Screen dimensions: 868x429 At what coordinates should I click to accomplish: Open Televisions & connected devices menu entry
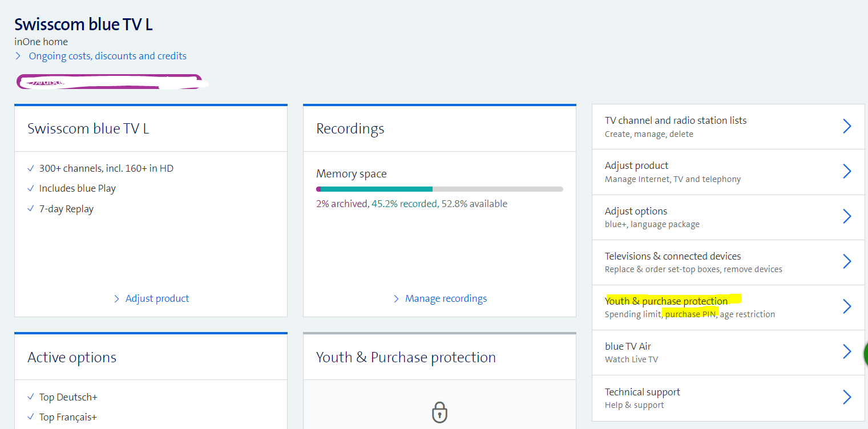672,256
